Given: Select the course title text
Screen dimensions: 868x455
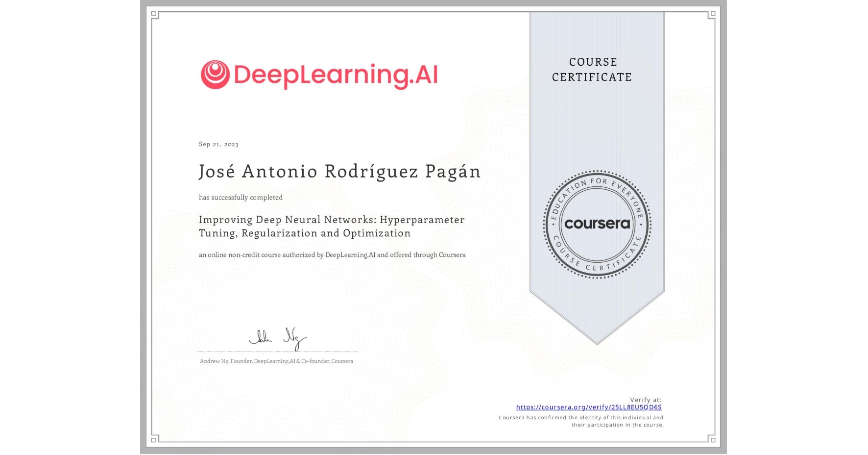Looking at the screenshot, I should 331,226.
